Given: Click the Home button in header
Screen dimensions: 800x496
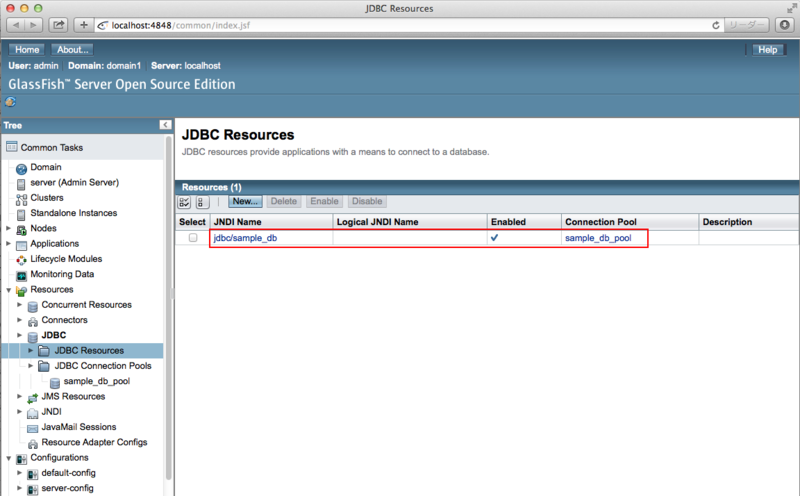Looking at the screenshot, I should (27, 49).
